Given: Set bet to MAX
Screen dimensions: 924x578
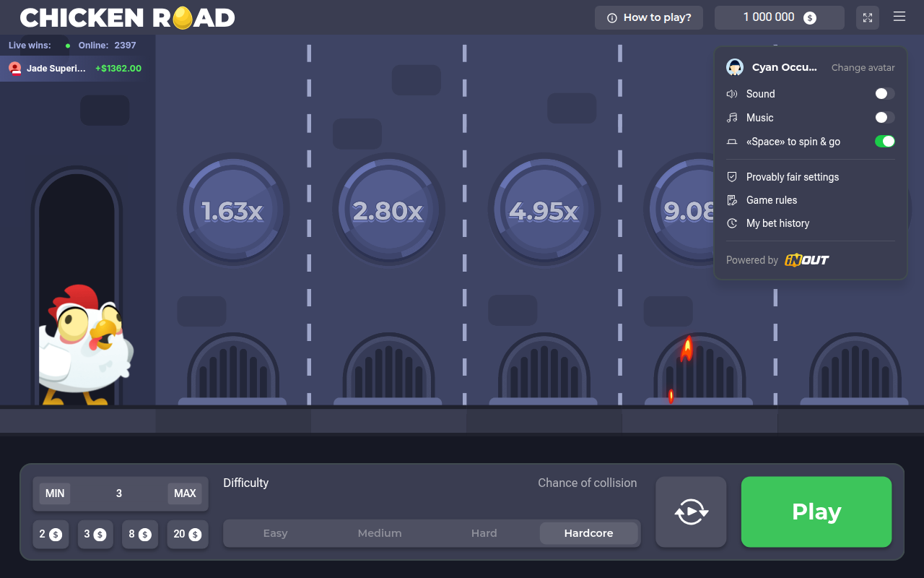Looking at the screenshot, I should coord(185,493).
